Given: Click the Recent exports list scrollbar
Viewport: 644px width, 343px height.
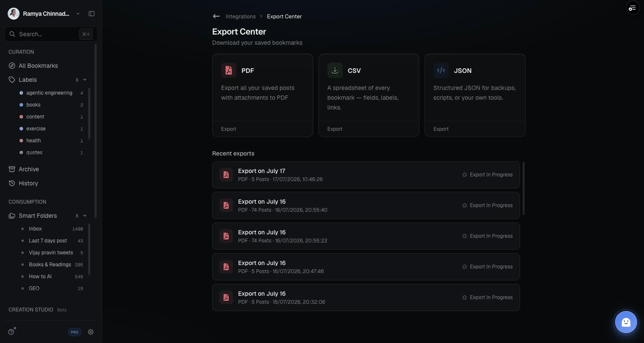Looking at the screenshot, I should point(523,188).
